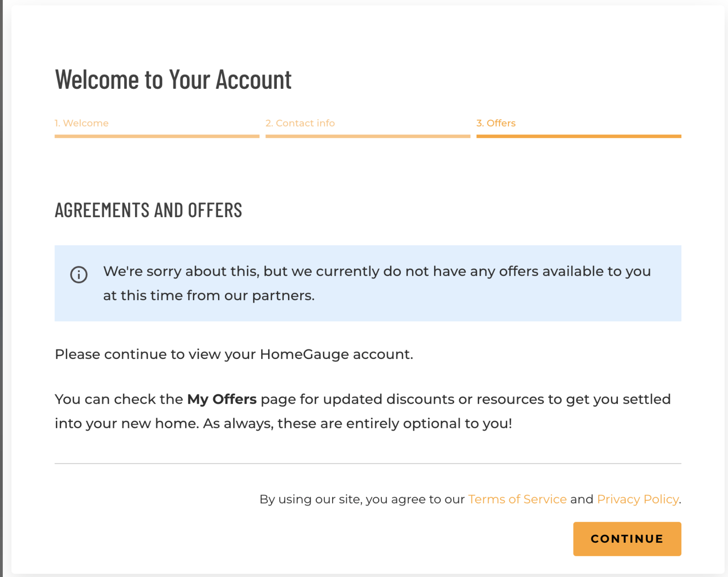Viewport: 728px width, 577px height.
Task: Click the By using our site text
Action: point(362,499)
